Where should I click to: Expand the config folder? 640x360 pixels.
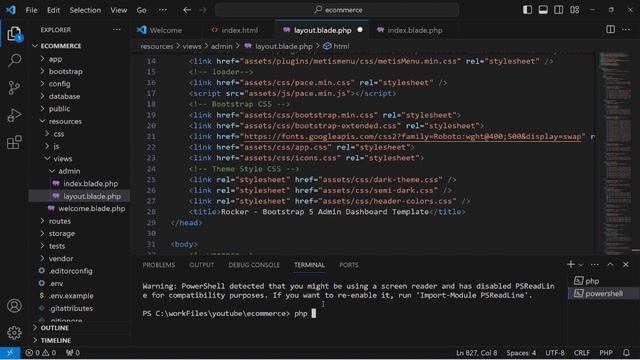click(80, 84)
